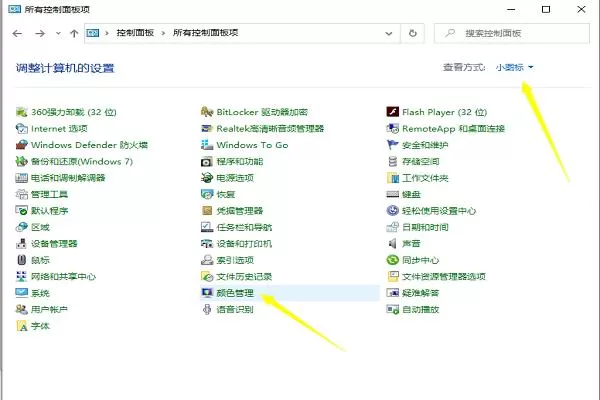The image size is (600, 400).
Task: Open the recent locations dropdown arrow
Action: tap(58, 33)
